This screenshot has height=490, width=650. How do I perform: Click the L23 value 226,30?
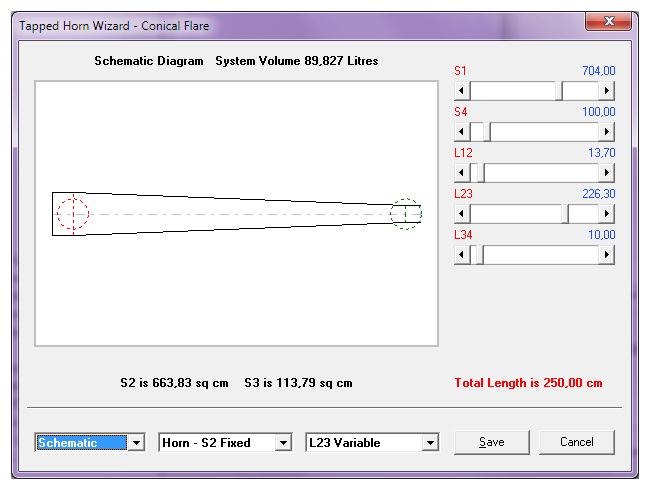pos(599,194)
